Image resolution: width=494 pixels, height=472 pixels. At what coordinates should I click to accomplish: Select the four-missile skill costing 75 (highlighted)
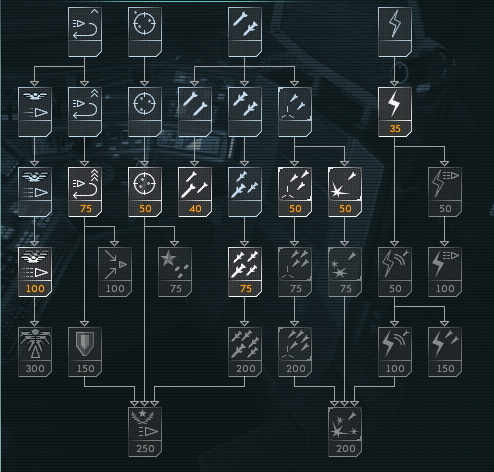[x=245, y=272]
